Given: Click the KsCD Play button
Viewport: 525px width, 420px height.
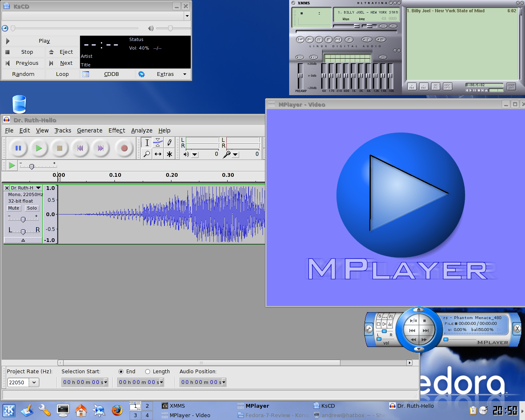Looking at the screenshot, I should click(41, 41).
